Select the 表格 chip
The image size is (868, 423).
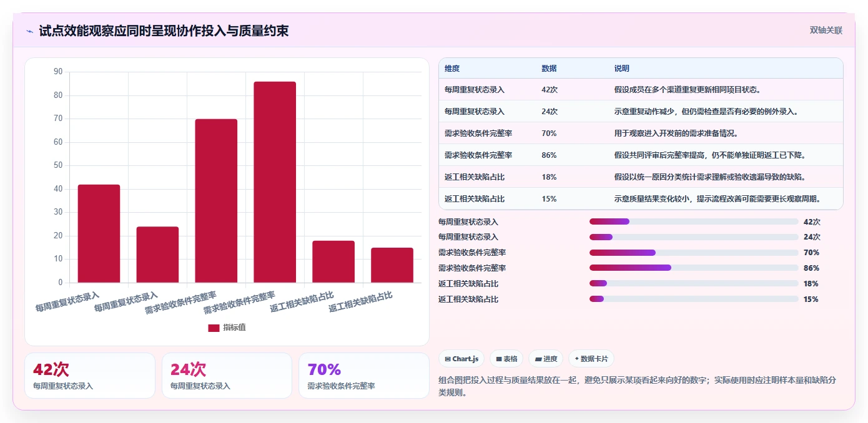[x=506, y=359]
